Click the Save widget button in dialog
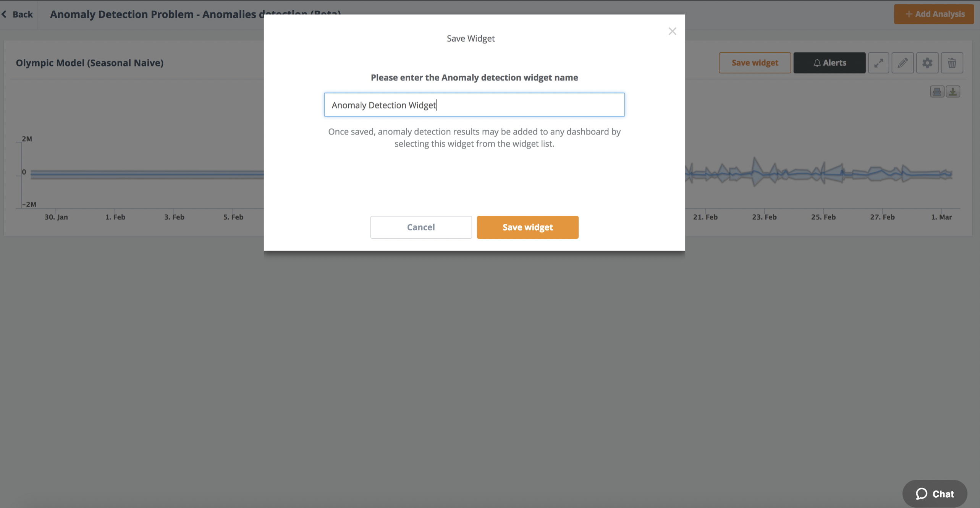Viewport: 980px width, 508px height. 527,227
